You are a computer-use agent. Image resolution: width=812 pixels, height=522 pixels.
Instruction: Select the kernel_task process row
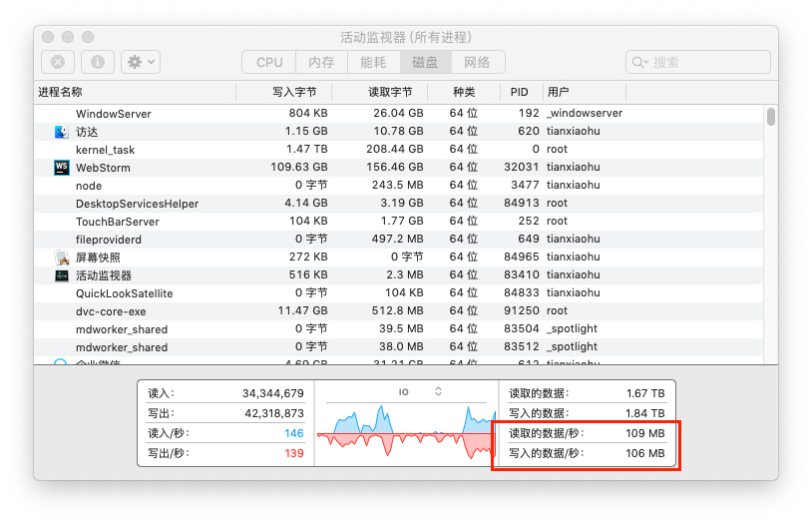point(105,150)
